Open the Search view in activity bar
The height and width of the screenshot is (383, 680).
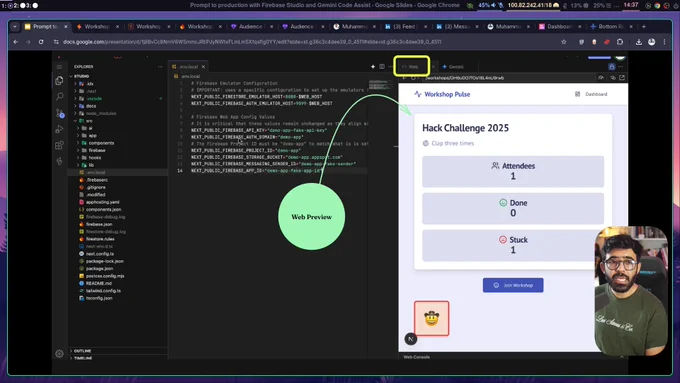pyautogui.click(x=59, y=96)
